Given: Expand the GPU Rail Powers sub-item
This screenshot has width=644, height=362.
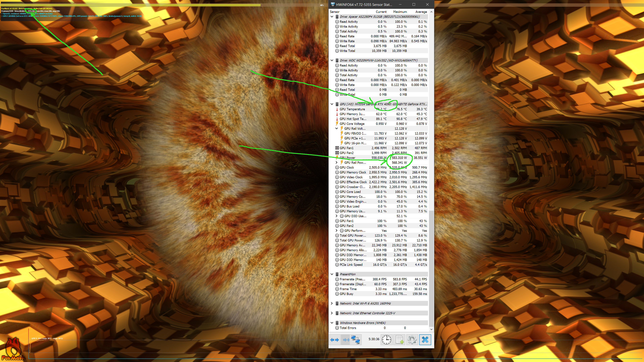Looking at the screenshot, I should [336, 163].
